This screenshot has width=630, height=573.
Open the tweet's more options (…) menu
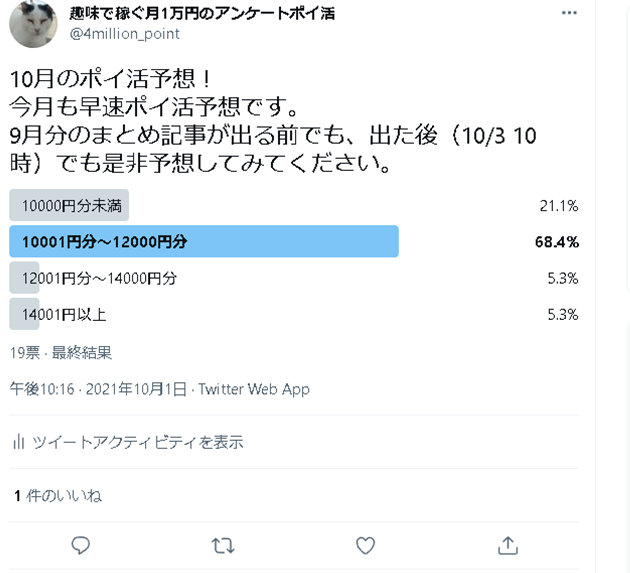tap(570, 14)
